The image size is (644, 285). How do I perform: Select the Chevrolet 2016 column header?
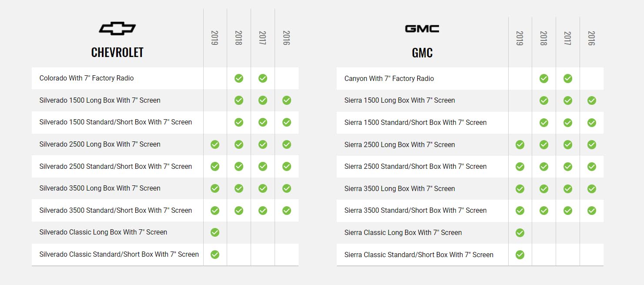pos(286,38)
